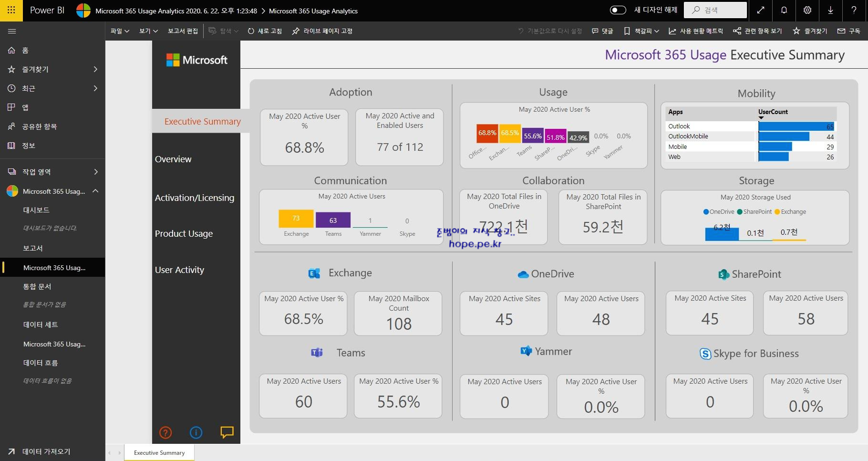The width and height of the screenshot is (868, 461).
Task: Click the Home icon in sidebar
Action: tap(12, 50)
